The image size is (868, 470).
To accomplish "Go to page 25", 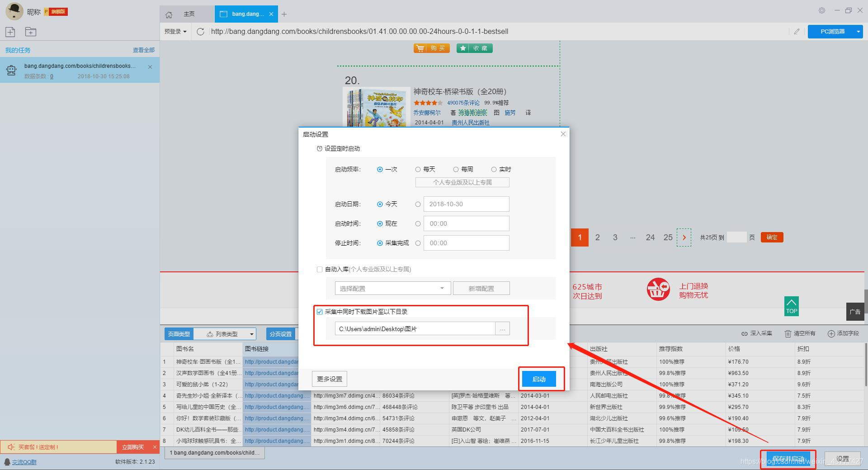I will pos(668,237).
